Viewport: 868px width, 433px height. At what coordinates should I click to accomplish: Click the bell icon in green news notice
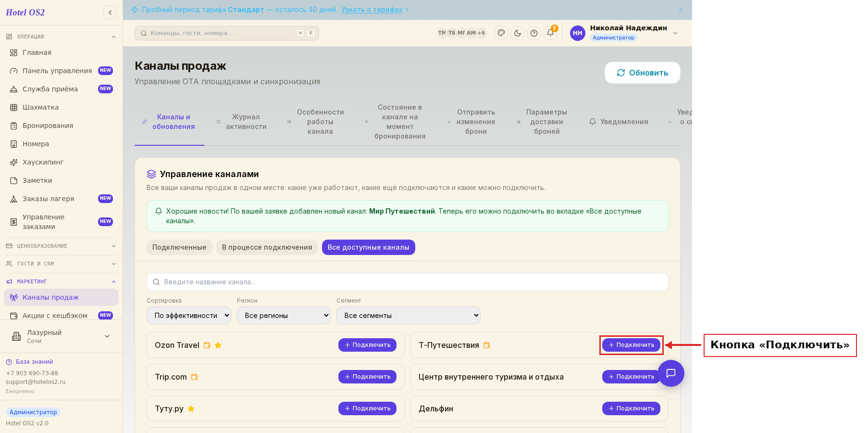coord(159,211)
